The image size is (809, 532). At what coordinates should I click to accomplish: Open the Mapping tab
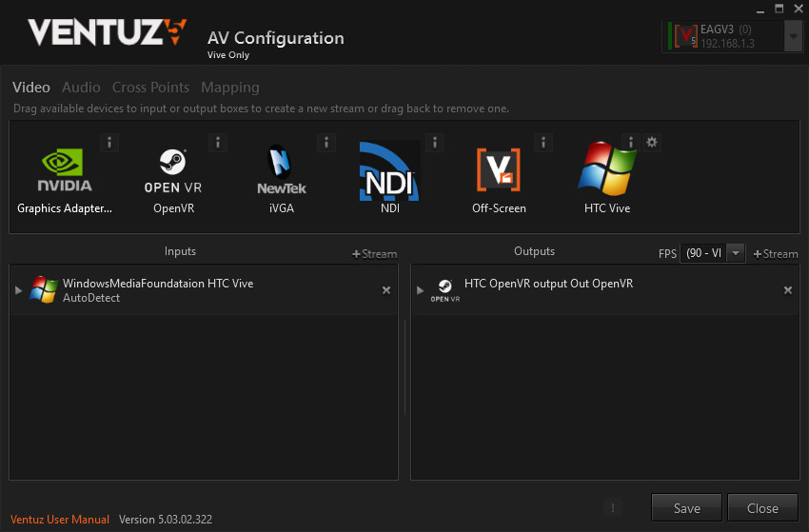(229, 88)
